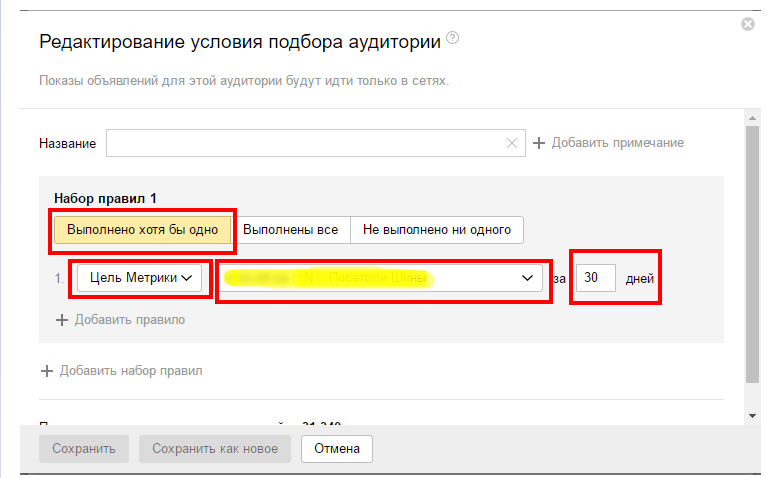This screenshot has height=478, width=767.
Task: Click Добавить правило link
Action: pyautogui.click(x=120, y=320)
